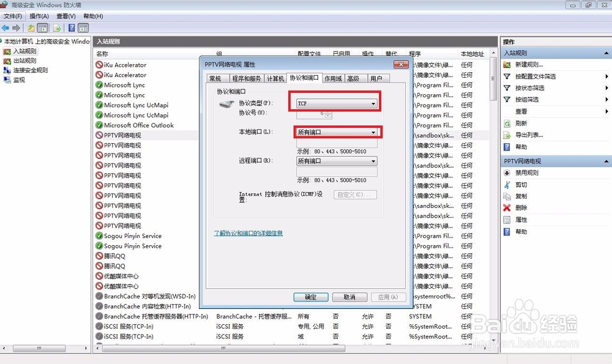The image size is (612, 364).
Task: Open the protocols and ports details link
Action: [x=248, y=233]
